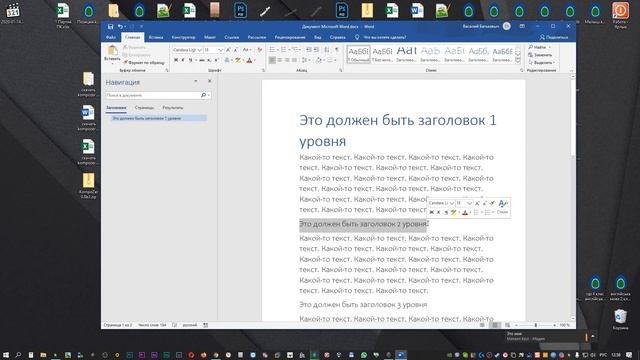Viewport: 640px width, 360px height.
Task: Click the Paste clipboard icon in ribbon
Action: point(112,50)
